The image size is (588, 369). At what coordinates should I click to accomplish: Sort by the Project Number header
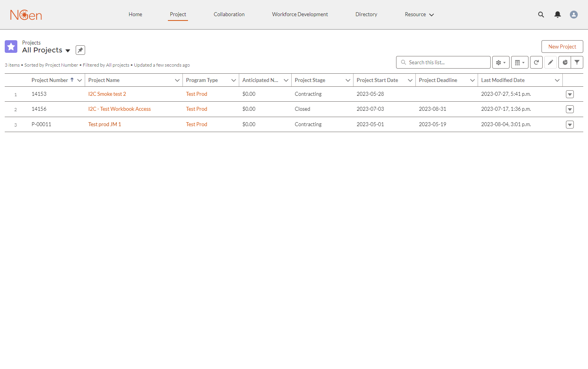tap(50, 80)
